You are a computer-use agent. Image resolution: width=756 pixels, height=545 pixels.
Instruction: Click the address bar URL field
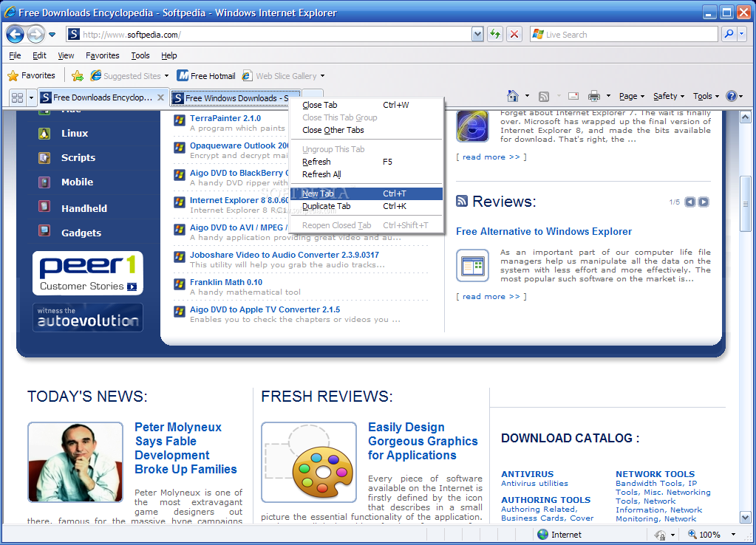(x=276, y=34)
